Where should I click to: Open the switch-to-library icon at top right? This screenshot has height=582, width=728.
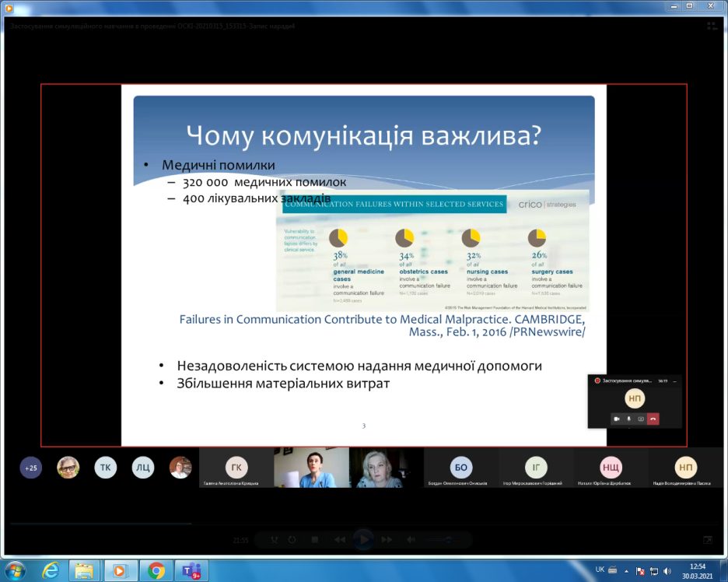coord(711,26)
